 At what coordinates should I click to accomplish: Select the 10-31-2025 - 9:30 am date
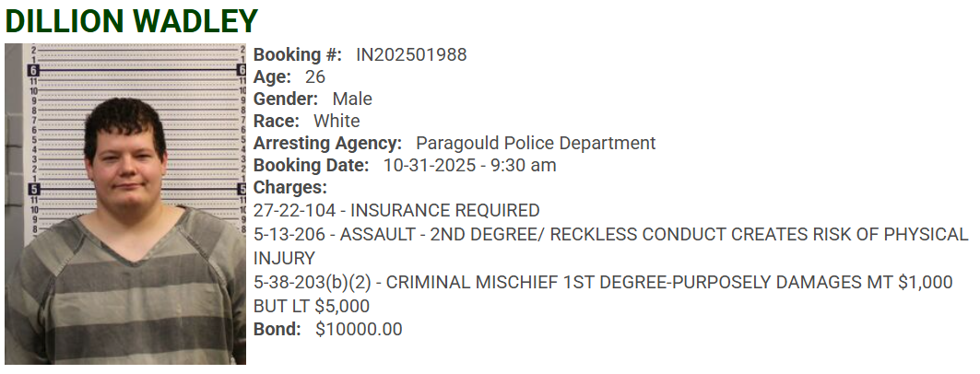coord(469,166)
